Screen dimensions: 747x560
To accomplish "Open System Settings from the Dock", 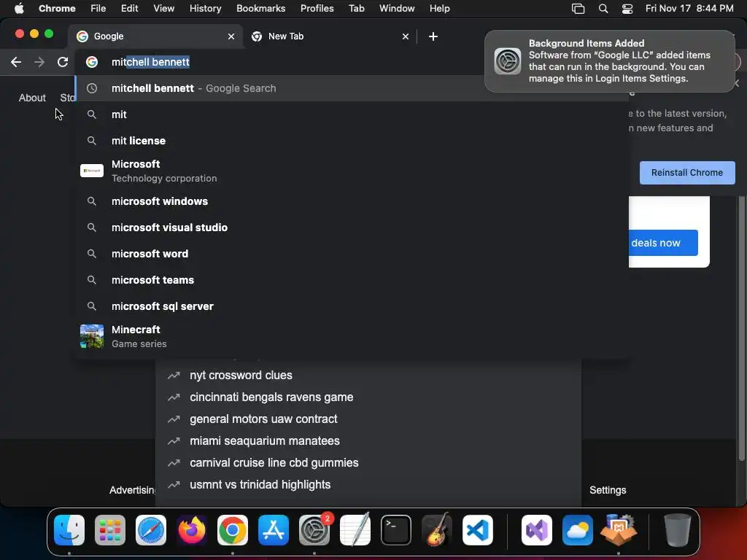I will pos(314,530).
